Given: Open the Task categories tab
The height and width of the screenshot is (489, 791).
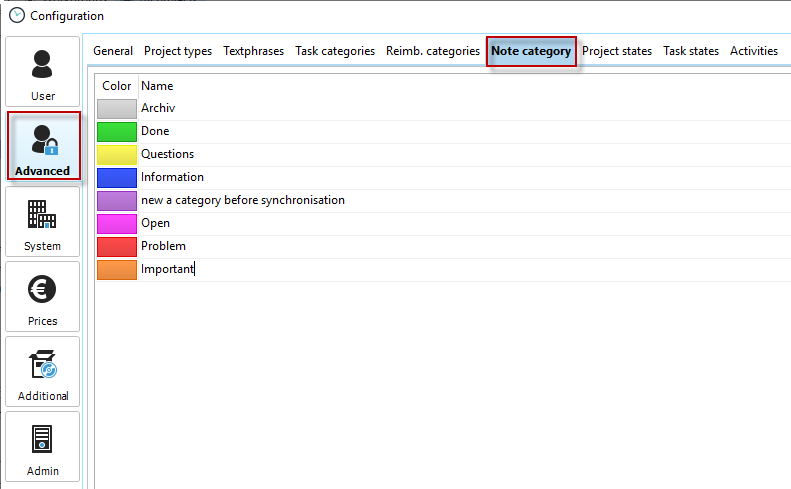Looking at the screenshot, I should tap(335, 51).
